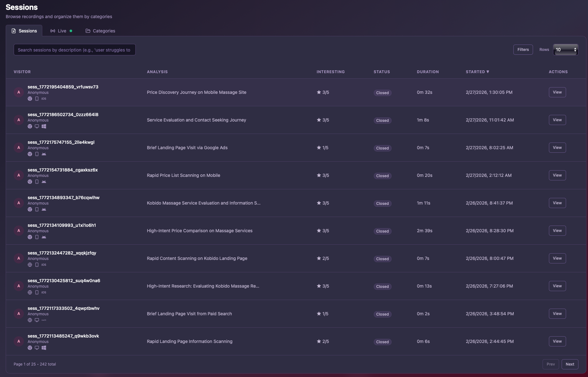Select the Sessions tab
This screenshot has width=588, height=377.
pyautogui.click(x=24, y=31)
